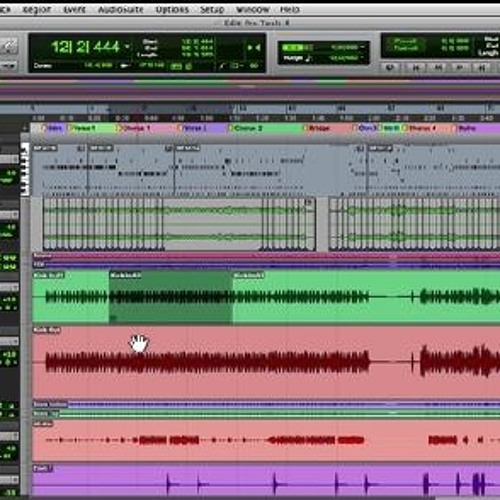
Task: Click the thin blue-violet track lane
Action: pos(266,265)
